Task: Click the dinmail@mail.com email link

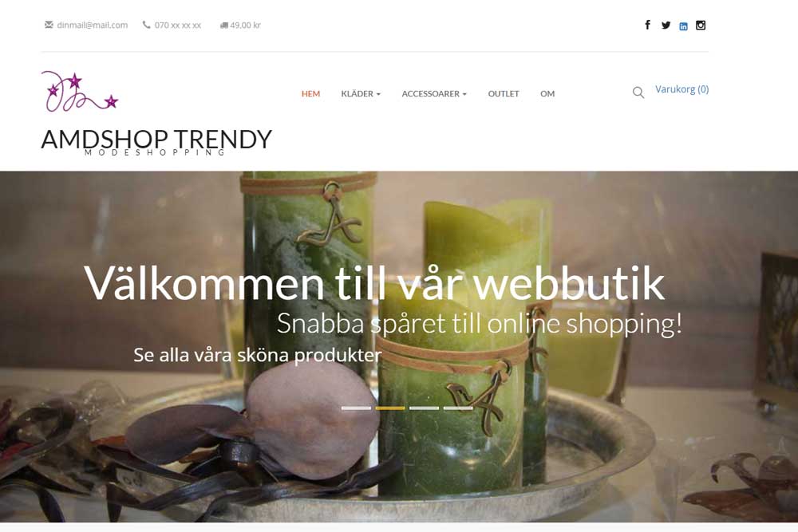Action: (x=92, y=25)
